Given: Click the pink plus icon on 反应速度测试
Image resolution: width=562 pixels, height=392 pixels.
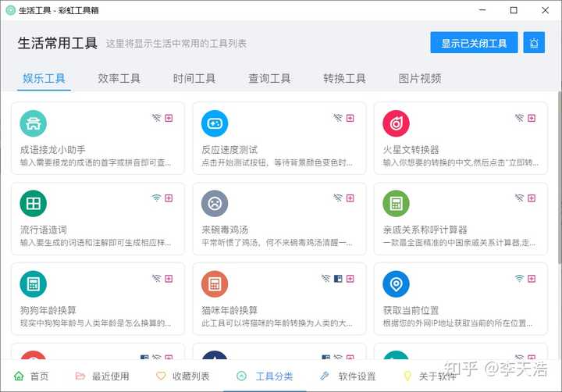Looking at the screenshot, I should tap(350, 118).
